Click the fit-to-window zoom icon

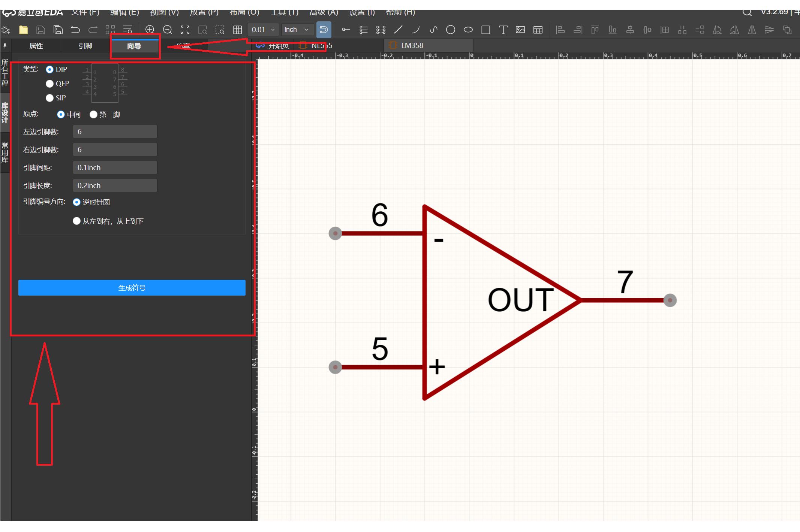click(x=185, y=30)
